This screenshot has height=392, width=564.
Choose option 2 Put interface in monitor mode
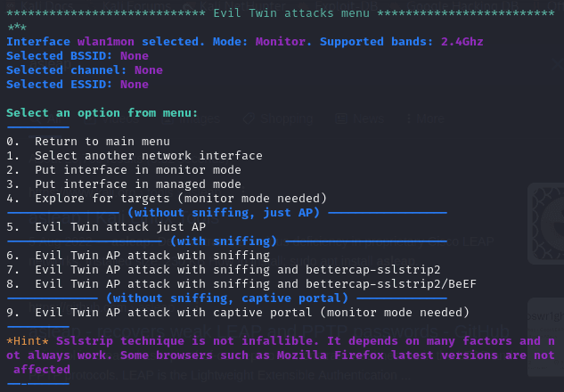coord(124,170)
